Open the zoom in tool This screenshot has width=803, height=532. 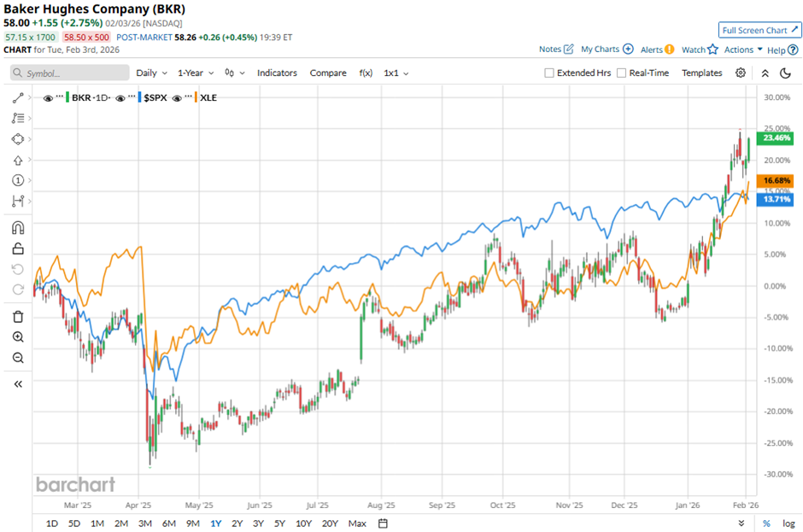tap(19, 336)
